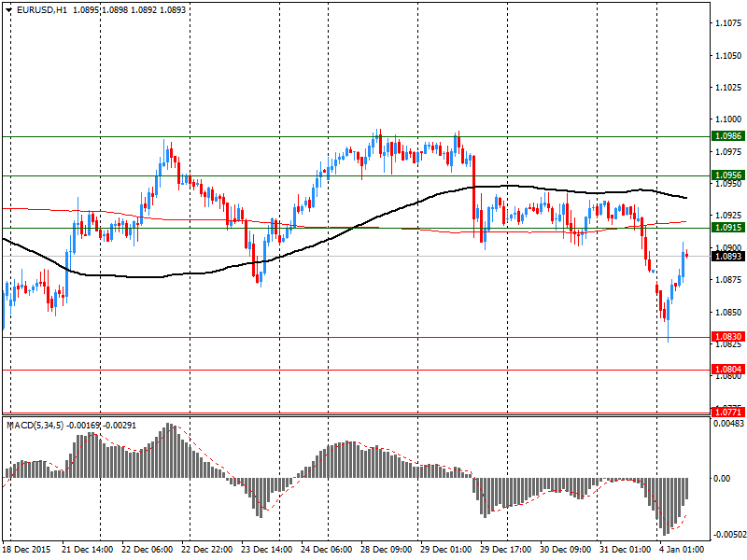Click the 24 Dec 06:00 time label
Image resolution: width=747 pixels, height=560 pixels.
(327, 550)
